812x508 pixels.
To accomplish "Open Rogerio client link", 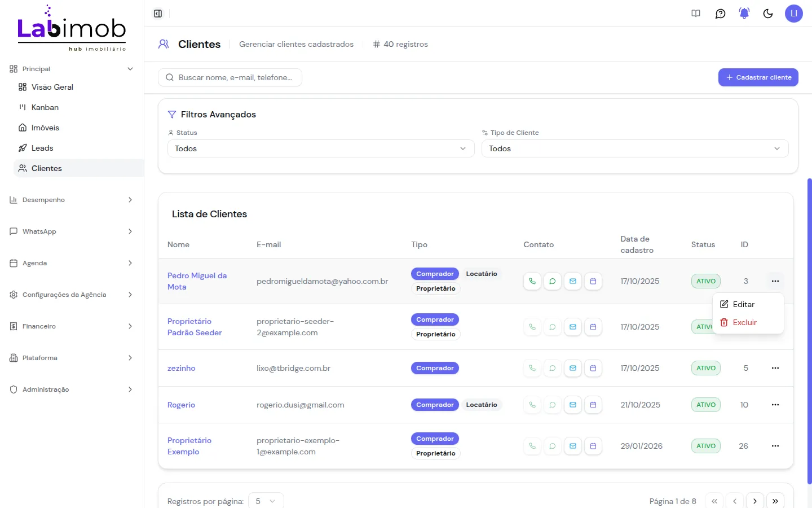I will coord(181,405).
